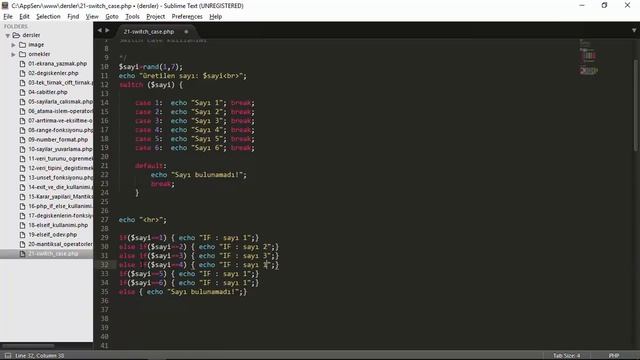Open 06_atama-islem-operatorleri file
This screenshot has width=640, height=360.
click(x=60, y=111)
